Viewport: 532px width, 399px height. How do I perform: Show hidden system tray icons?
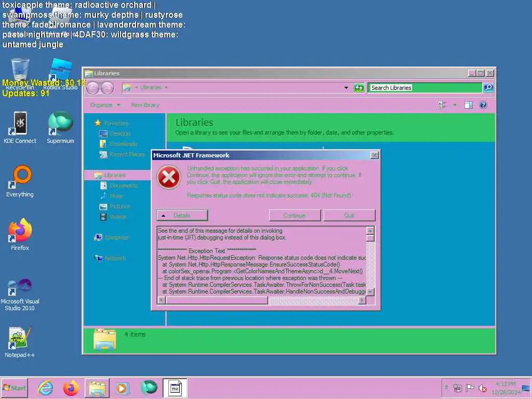pos(446,388)
